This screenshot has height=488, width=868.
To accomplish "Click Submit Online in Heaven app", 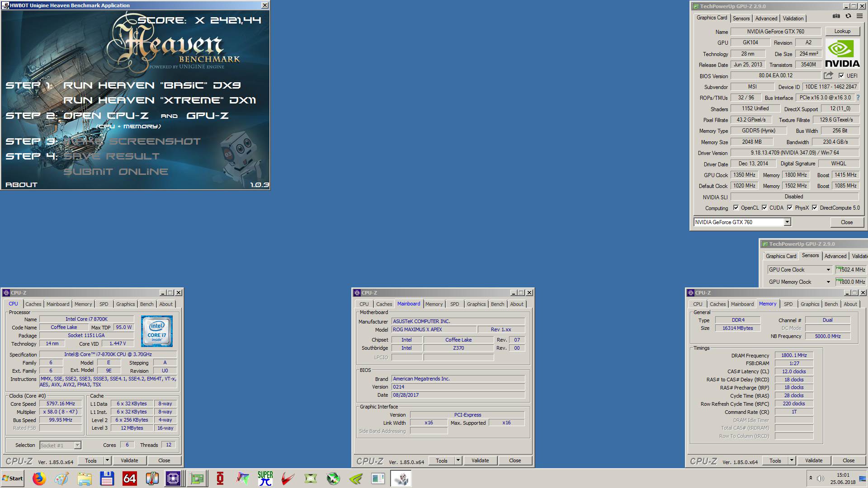I will pos(116,172).
